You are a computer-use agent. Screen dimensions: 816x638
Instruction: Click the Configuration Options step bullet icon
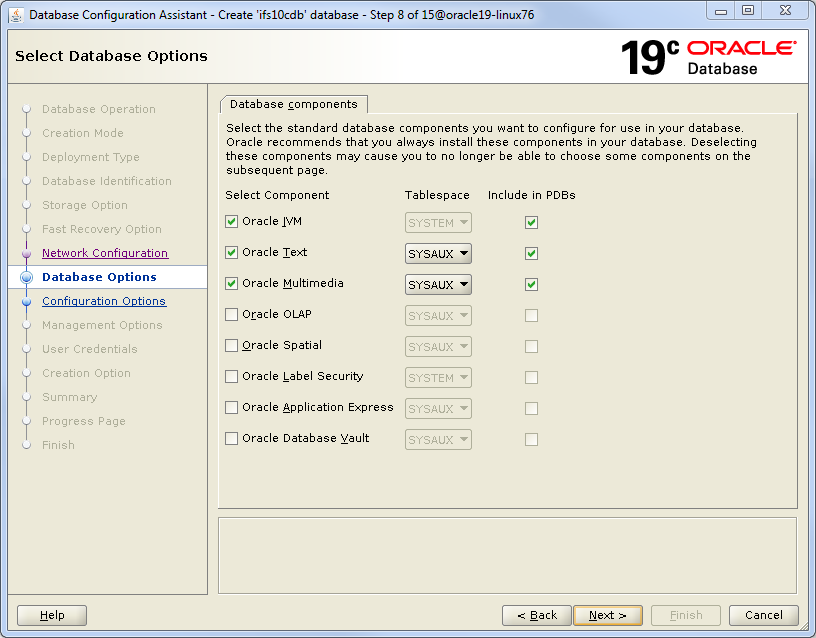pos(27,301)
